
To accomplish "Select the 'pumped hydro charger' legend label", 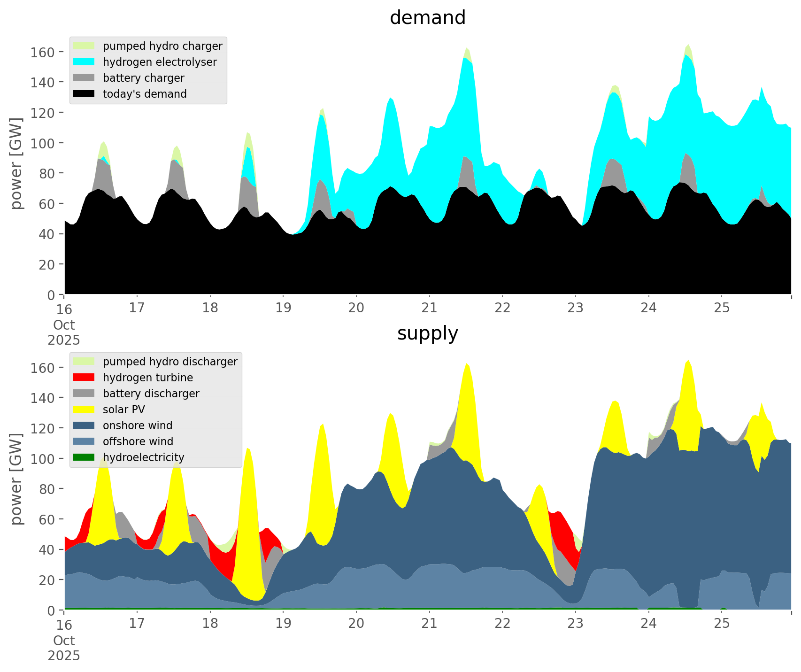I will tap(162, 46).
